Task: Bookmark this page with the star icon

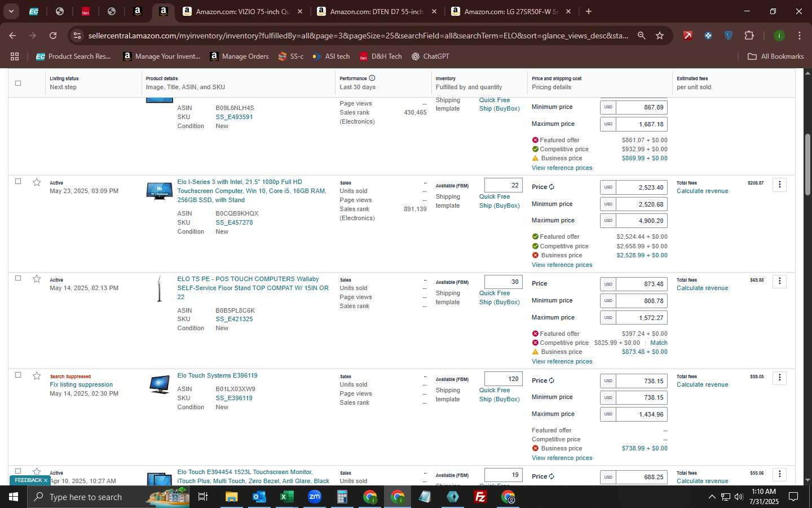Action: 660,36
